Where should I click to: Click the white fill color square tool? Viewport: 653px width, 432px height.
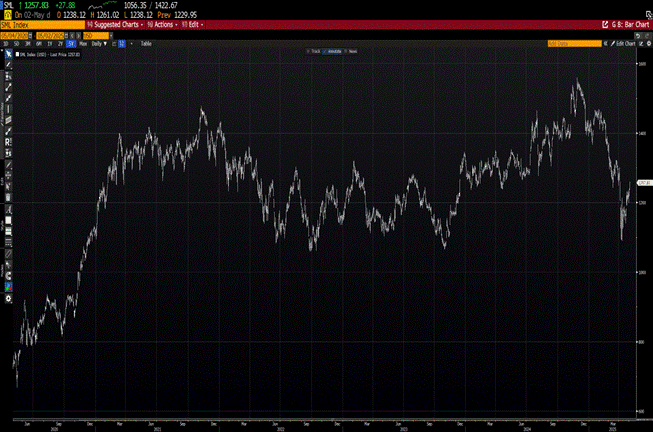pos(8,220)
